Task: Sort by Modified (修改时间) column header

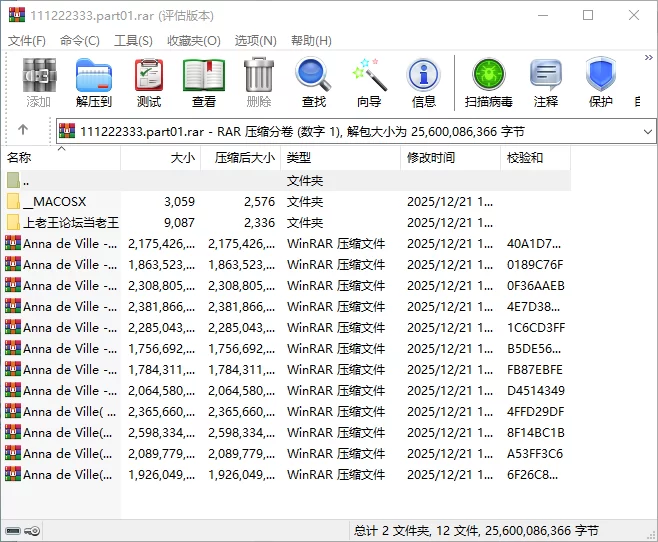Action: click(450, 158)
